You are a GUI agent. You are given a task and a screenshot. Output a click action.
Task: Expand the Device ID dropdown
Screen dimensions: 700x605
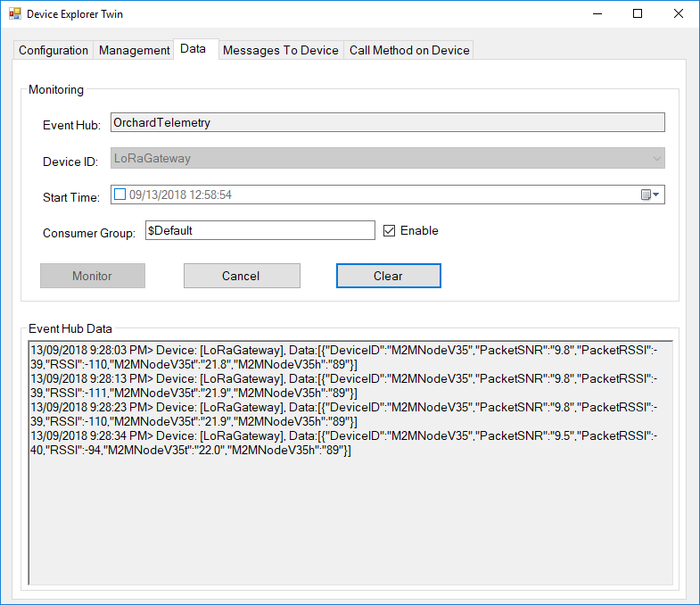(x=656, y=159)
